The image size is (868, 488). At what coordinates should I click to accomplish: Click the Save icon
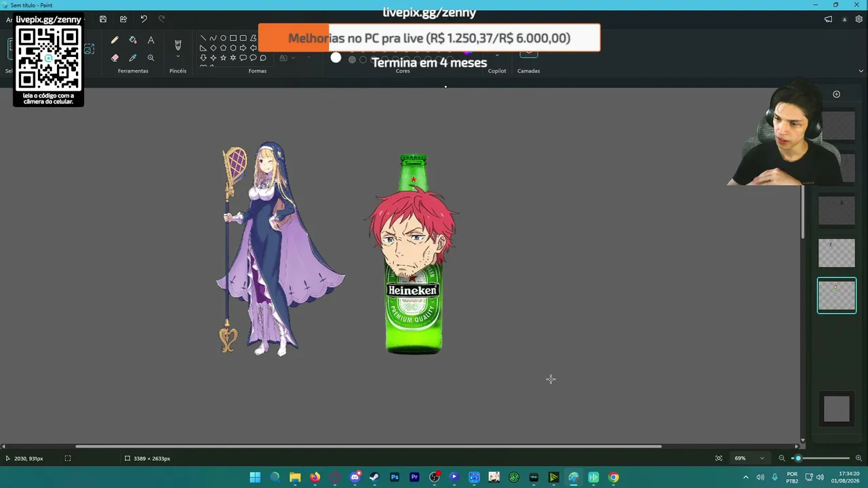click(x=103, y=19)
